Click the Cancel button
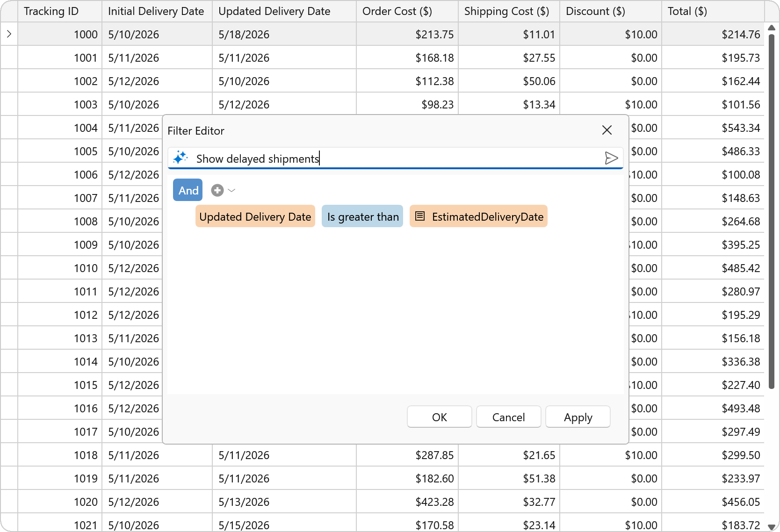This screenshot has height=532, width=780. coord(509,417)
